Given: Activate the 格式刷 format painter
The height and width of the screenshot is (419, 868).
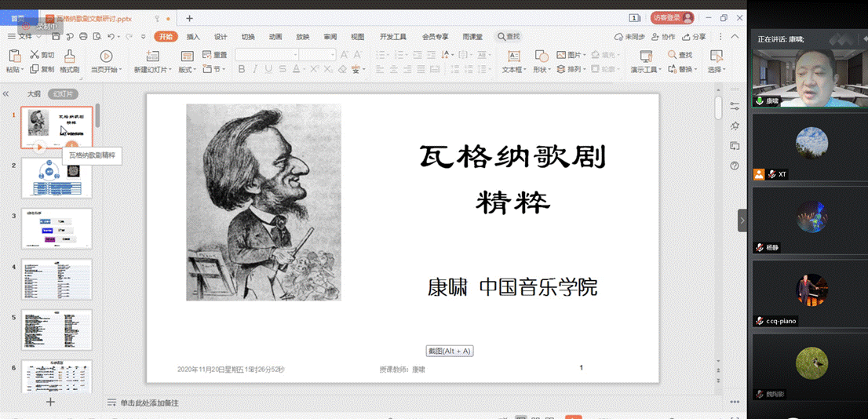Looking at the screenshot, I should (70, 61).
